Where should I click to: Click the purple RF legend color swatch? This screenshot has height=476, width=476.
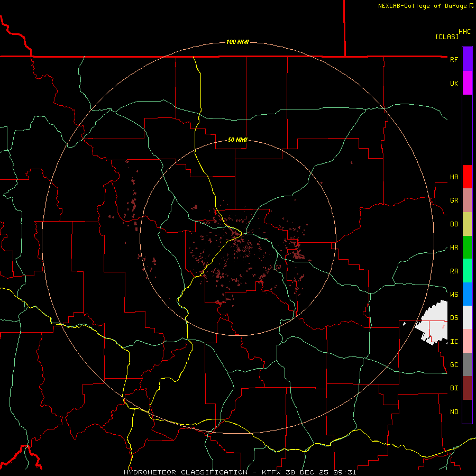[467, 59]
